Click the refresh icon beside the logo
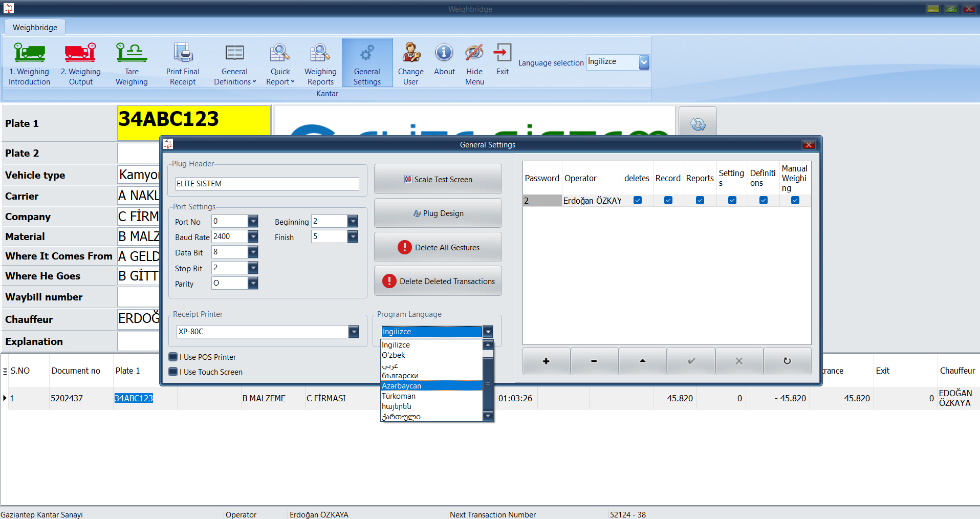The height and width of the screenshot is (519, 980). [698, 124]
